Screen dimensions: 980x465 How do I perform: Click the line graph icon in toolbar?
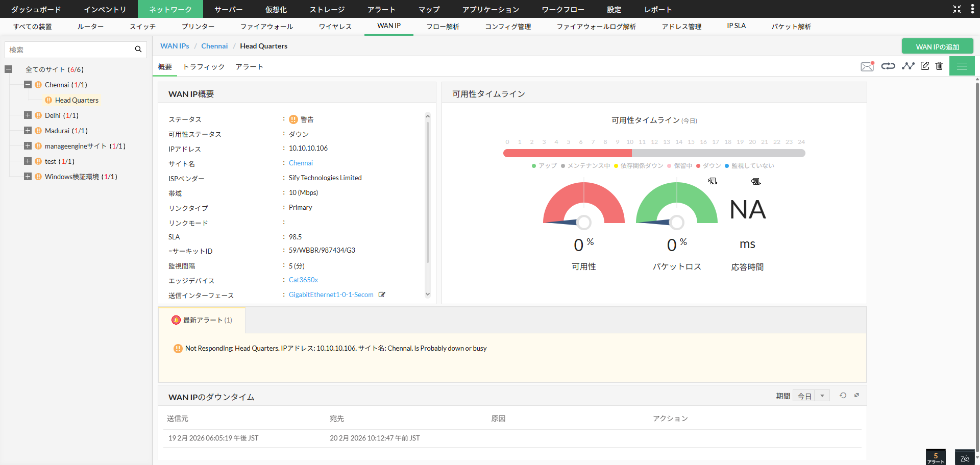pyautogui.click(x=908, y=66)
